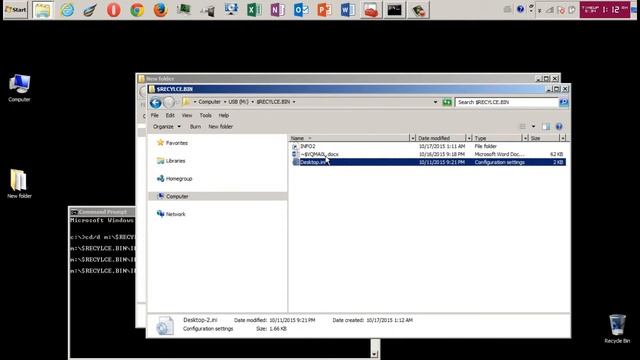This screenshot has width=640, height=360.
Task: Select Homegroup in navigation pane
Action: coord(174,179)
